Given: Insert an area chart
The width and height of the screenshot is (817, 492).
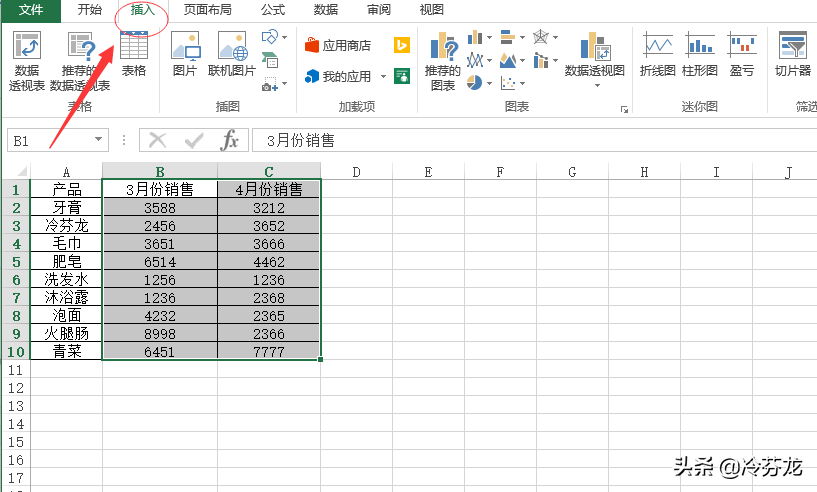Looking at the screenshot, I should 507,60.
